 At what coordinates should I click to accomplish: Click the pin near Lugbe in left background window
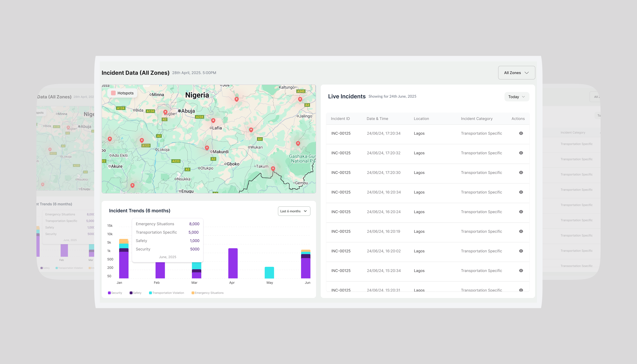coord(68,128)
